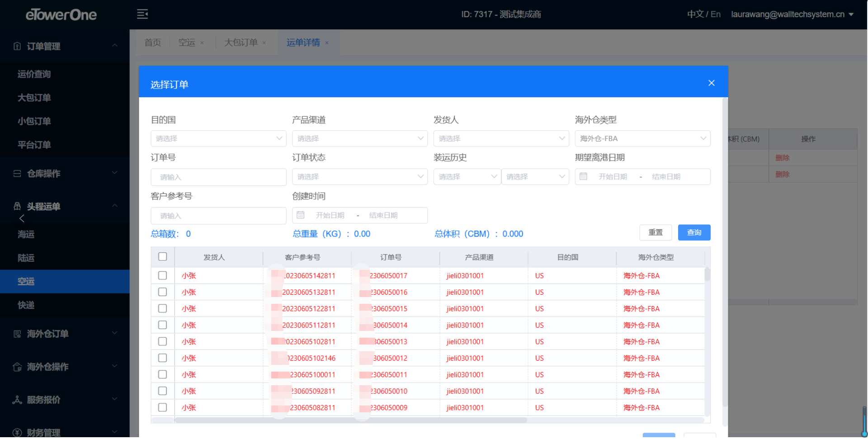Viewport: 868px width, 439px height.
Task: Open the 发货人 dropdown
Action: (501, 139)
